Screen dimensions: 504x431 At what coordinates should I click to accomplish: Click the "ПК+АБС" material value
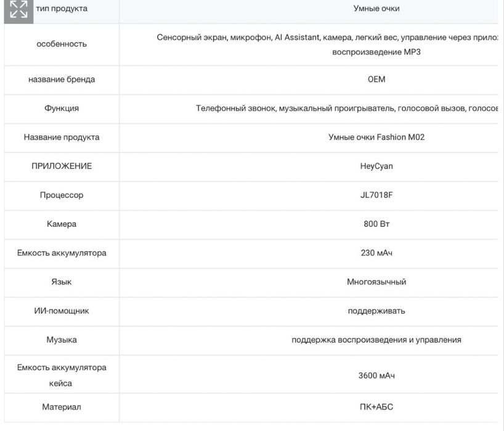click(x=376, y=408)
